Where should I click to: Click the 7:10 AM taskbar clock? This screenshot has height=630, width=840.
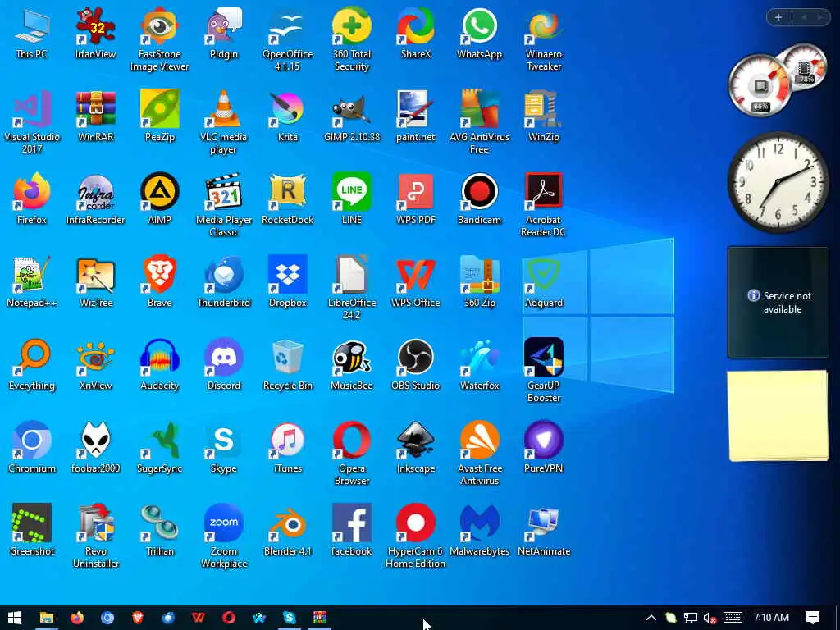click(x=771, y=618)
